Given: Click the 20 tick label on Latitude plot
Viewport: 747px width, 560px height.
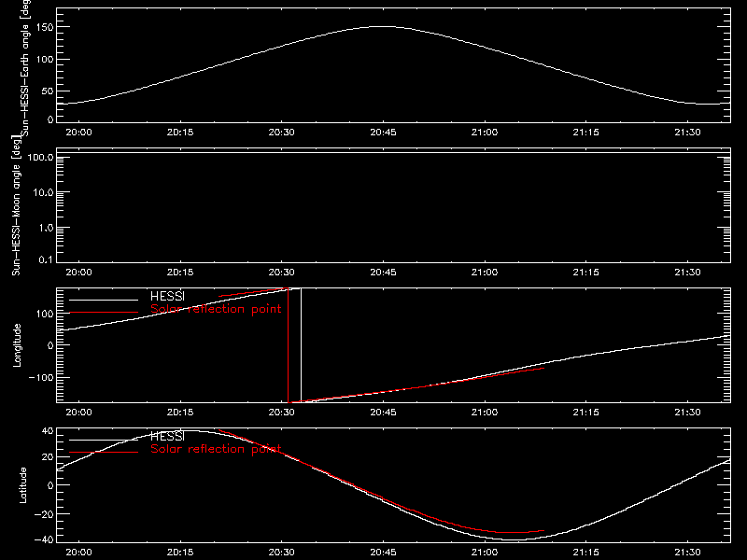Looking at the screenshot, I should click(x=48, y=457).
